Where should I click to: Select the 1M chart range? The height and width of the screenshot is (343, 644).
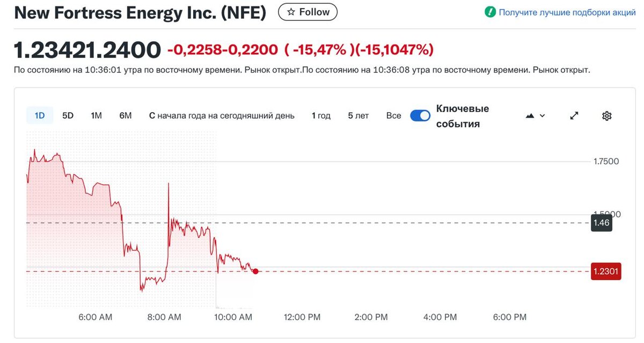[96, 115]
